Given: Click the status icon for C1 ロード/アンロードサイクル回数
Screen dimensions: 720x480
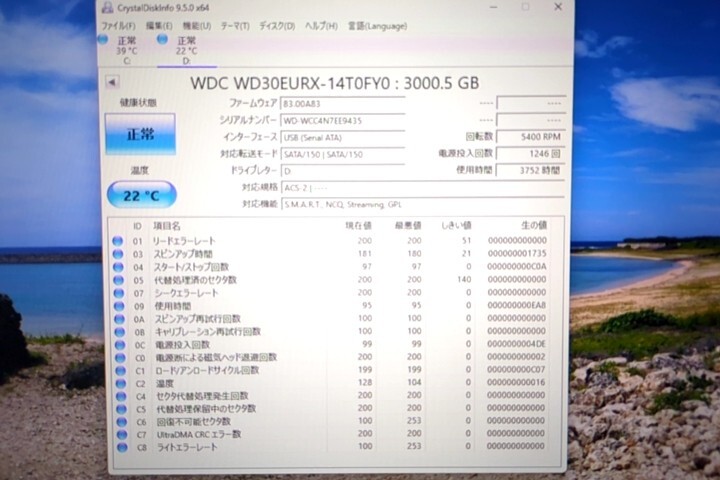Looking at the screenshot, I should click(121, 370).
